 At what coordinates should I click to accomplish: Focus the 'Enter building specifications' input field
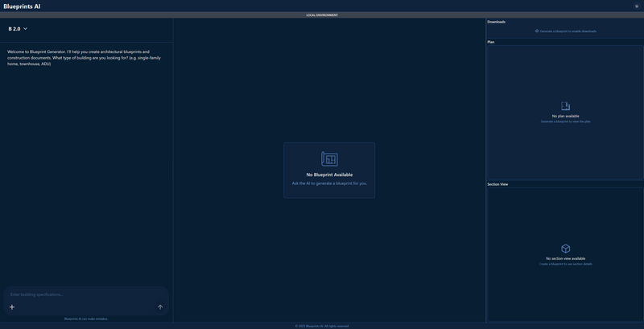click(x=86, y=294)
